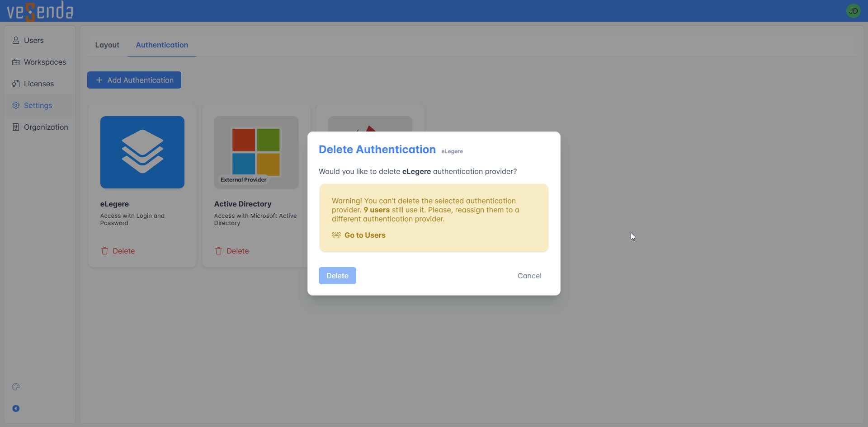Delete the eLegere provider card
This screenshot has width=868, height=427.
tap(118, 251)
